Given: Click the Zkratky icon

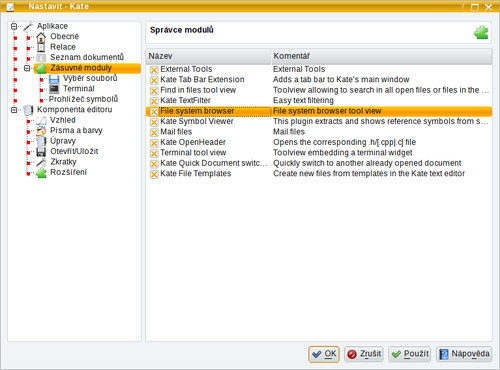Looking at the screenshot, I should [41, 162].
